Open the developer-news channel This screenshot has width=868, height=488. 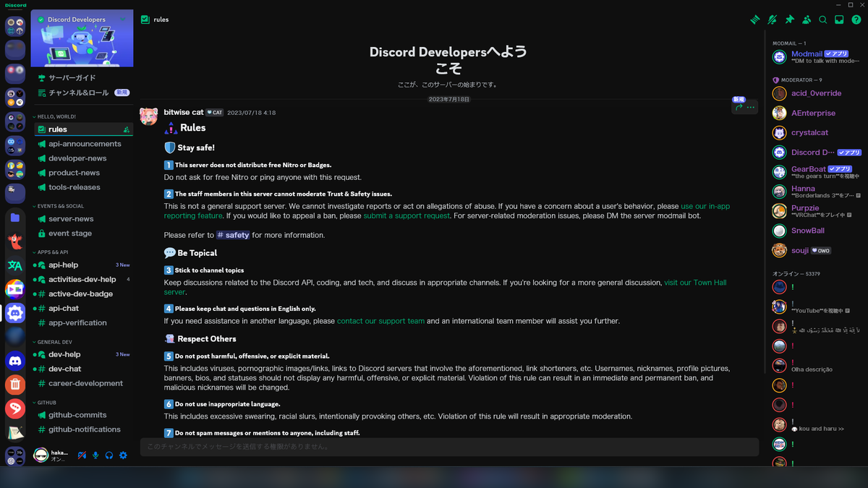(84, 158)
